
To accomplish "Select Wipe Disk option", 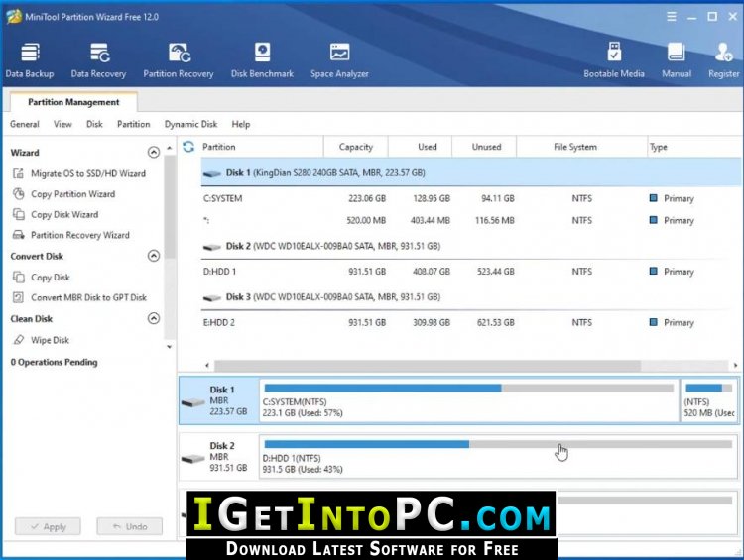I will [50, 340].
